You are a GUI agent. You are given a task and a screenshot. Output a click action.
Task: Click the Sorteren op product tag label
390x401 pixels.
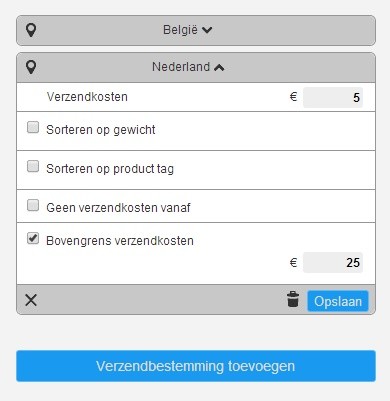click(x=110, y=169)
